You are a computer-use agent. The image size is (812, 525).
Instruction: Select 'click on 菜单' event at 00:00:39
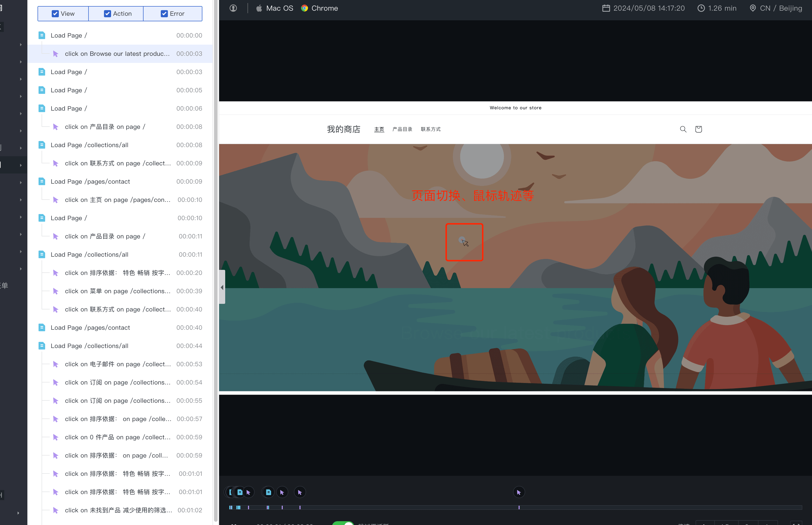117,291
